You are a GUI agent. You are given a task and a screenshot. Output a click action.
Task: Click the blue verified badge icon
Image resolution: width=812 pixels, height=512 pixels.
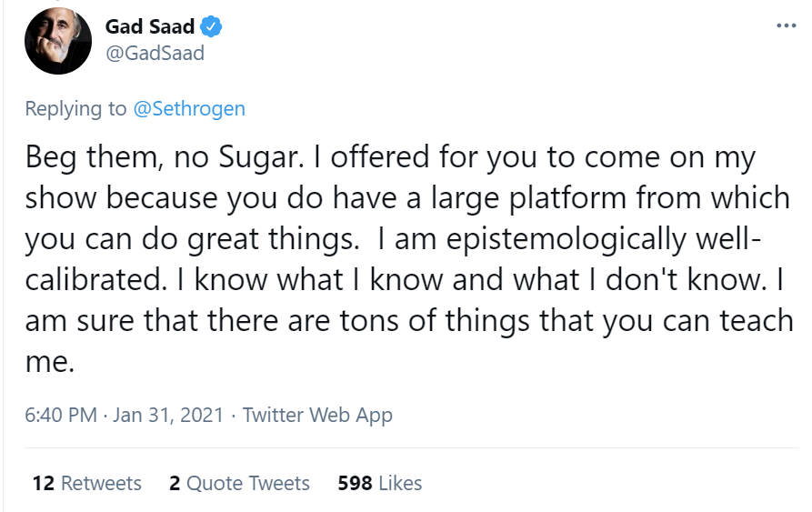[x=212, y=27]
